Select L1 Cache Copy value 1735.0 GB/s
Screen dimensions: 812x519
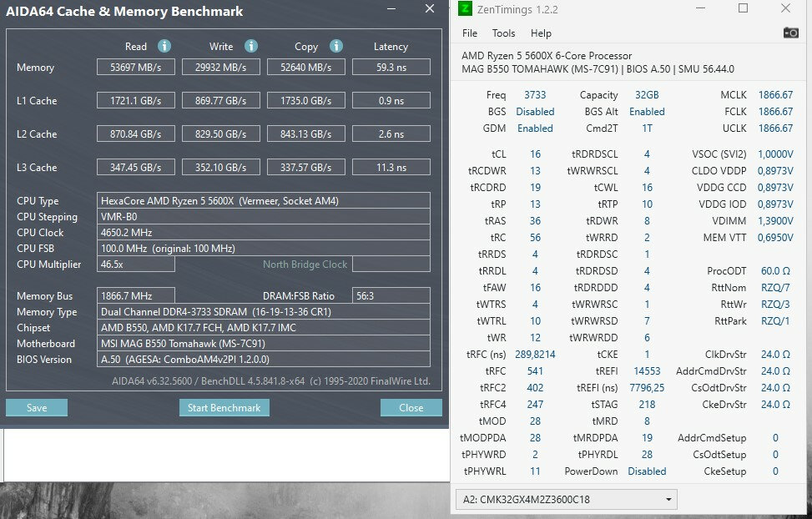pos(306,100)
